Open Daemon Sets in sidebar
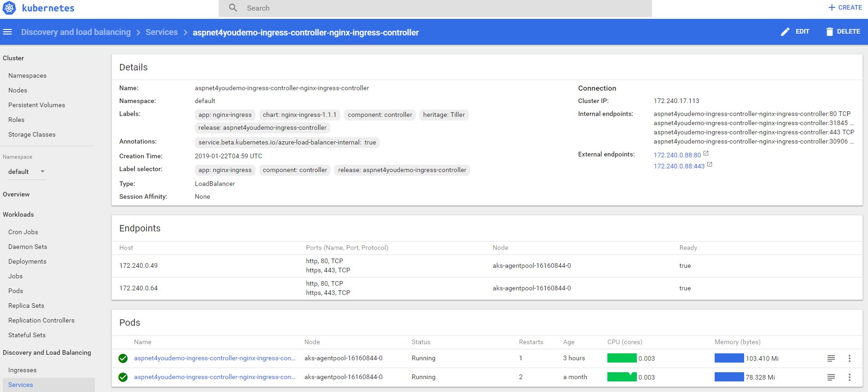Image resolution: width=868 pixels, height=392 pixels. point(28,247)
